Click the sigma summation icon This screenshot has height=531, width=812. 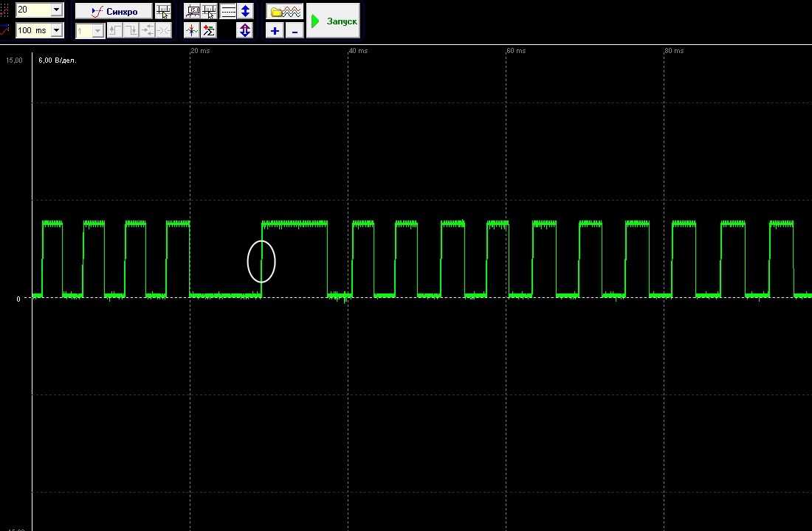coord(209,31)
